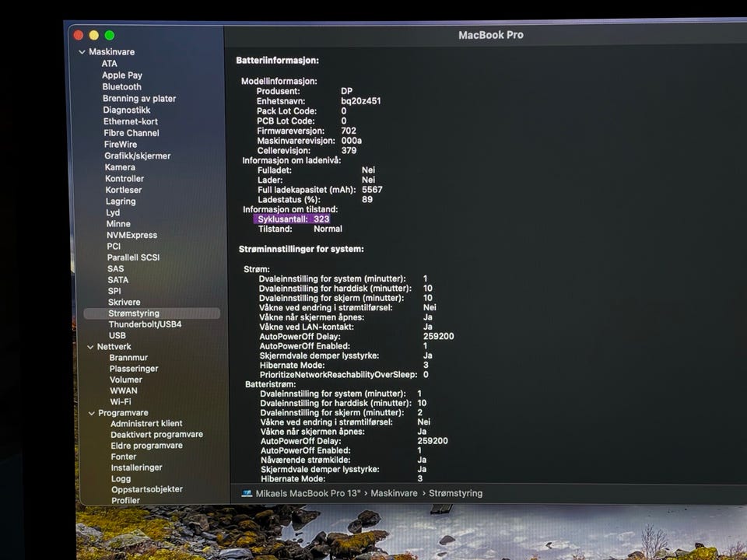Collapse the Maskinvare section
The image size is (747, 560).
(82, 52)
